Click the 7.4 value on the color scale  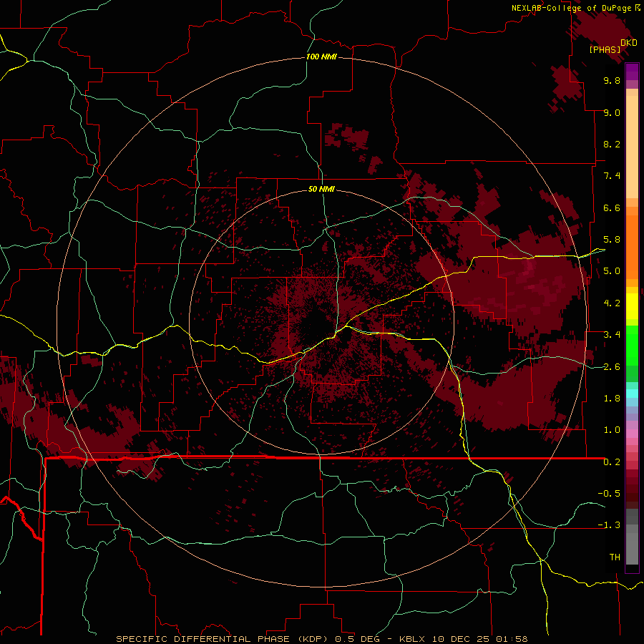pos(612,176)
